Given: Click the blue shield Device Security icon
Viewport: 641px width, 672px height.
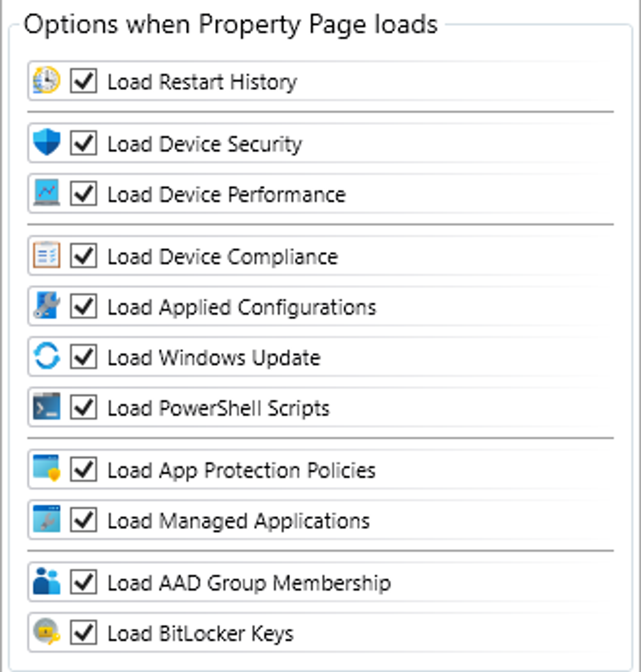Looking at the screenshot, I should click(46, 142).
